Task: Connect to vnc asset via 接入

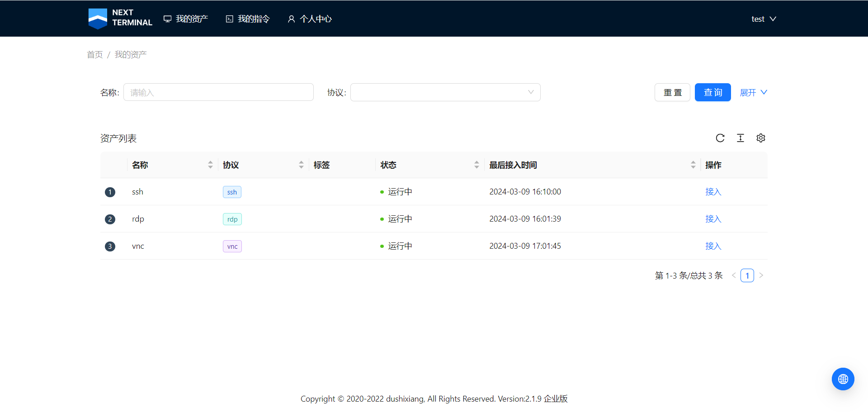Action: (713, 246)
